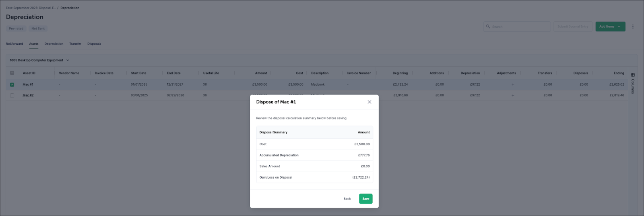
Task: Open the three-dot more options menu
Action: click(x=633, y=27)
